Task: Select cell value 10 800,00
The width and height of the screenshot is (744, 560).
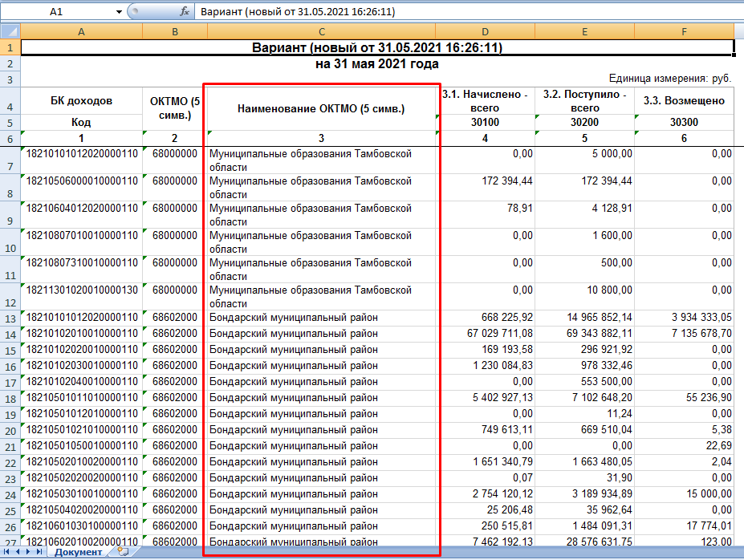Action: click(584, 296)
